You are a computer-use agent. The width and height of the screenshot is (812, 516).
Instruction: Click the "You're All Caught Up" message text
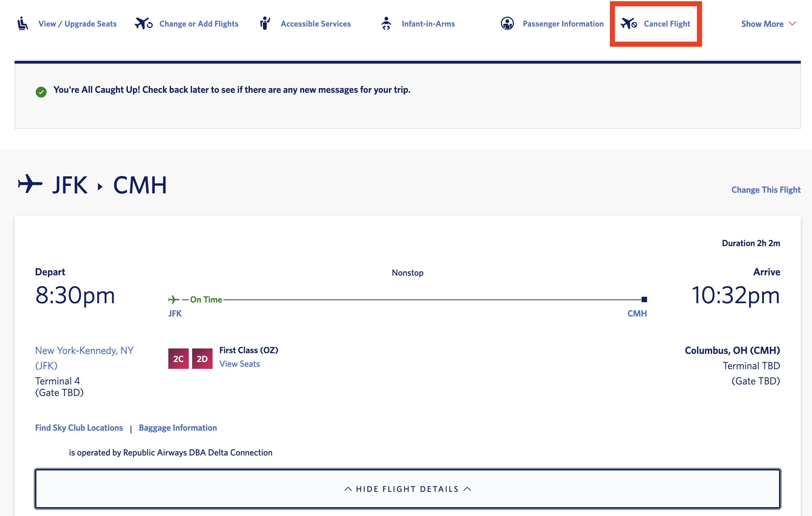coord(232,90)
